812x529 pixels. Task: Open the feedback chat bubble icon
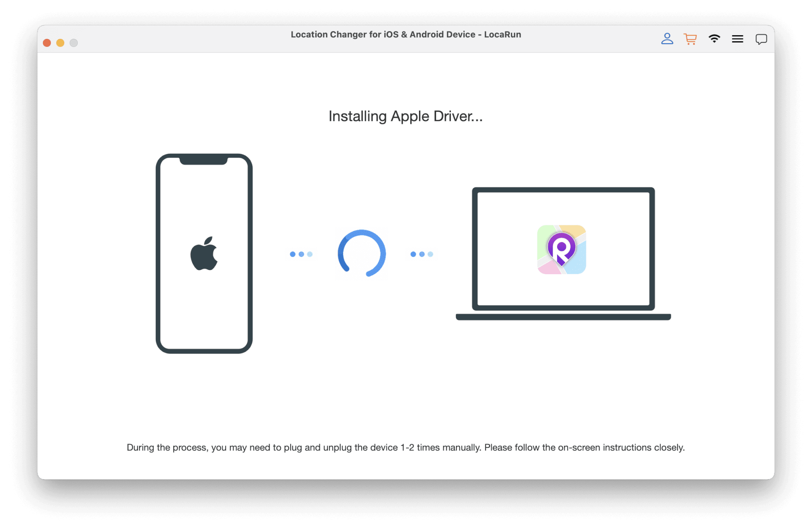pos(761,39)
